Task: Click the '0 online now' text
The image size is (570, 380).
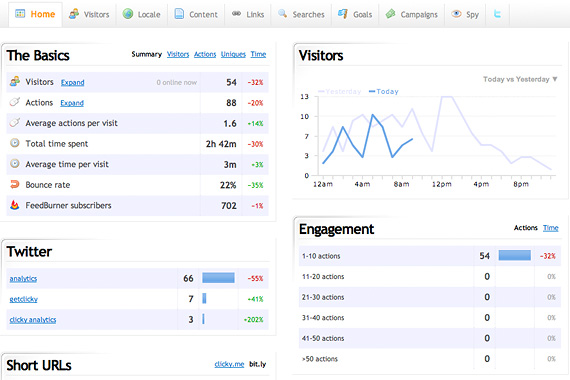Action: click(177, 83)
